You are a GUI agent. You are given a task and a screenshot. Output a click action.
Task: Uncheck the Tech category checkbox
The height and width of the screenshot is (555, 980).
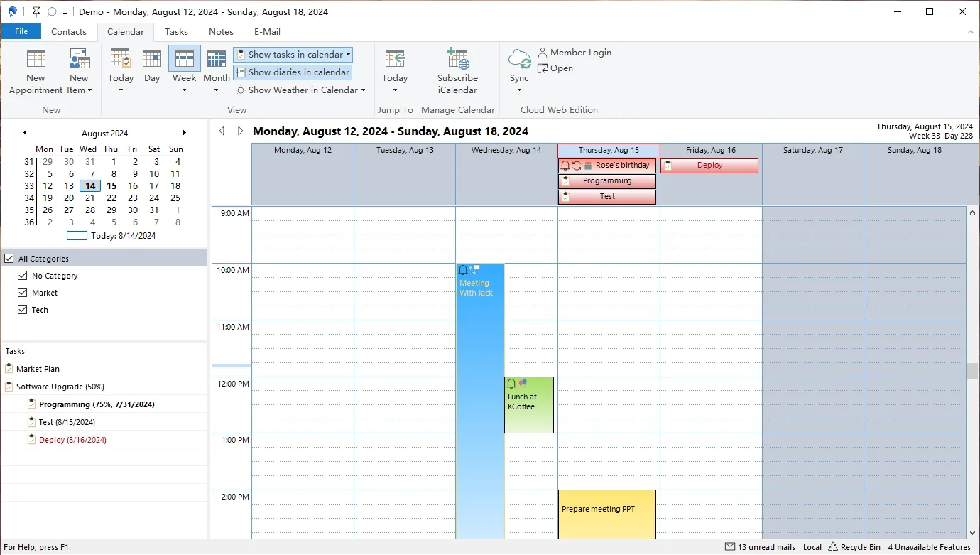[x=23, y=310]
